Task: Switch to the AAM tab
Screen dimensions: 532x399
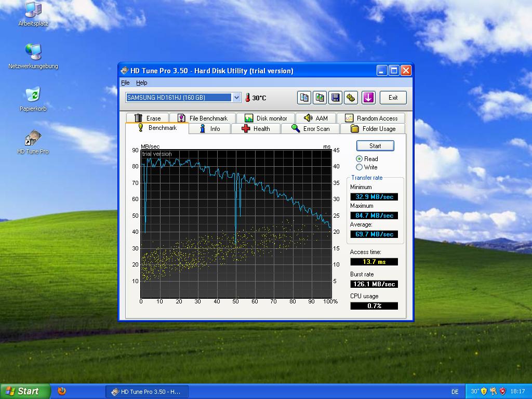Action: 315,118
